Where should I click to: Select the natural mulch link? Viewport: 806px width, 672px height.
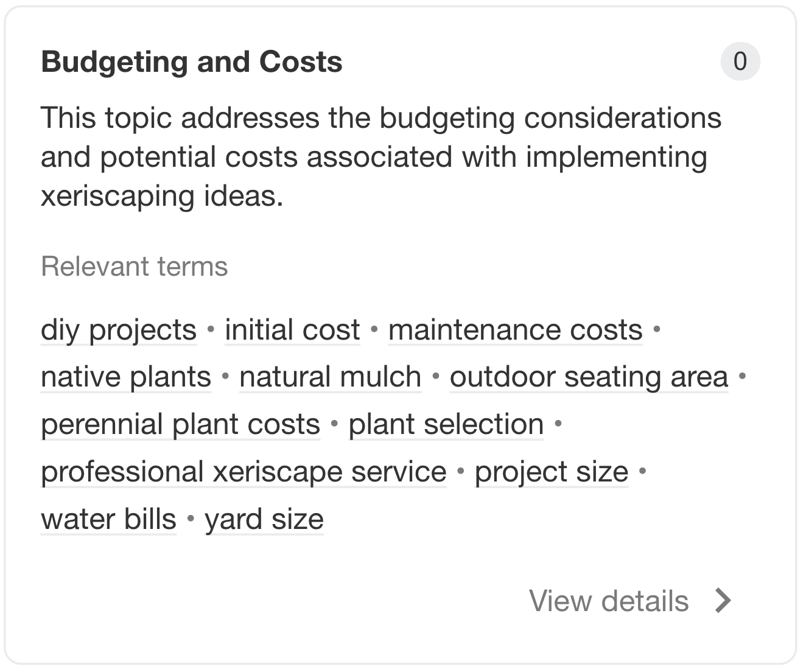[329, 377]
